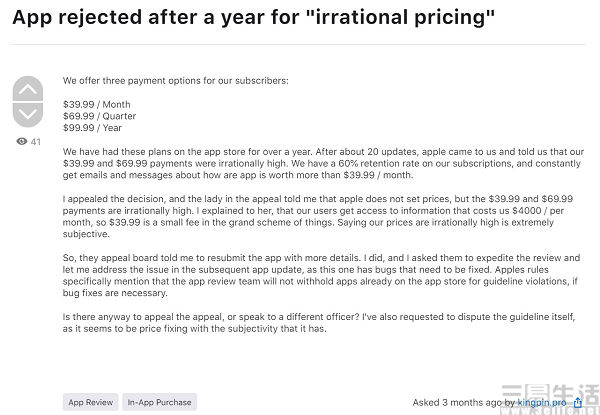Click the watermark logo in the bottom corner
The image size is (600, 415).
tap(550, 399)
